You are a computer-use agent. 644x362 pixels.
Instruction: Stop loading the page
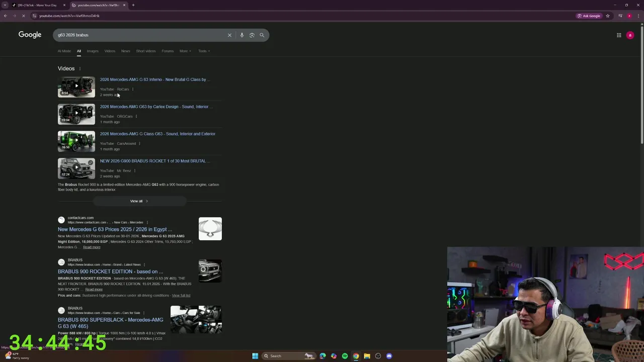23,16
